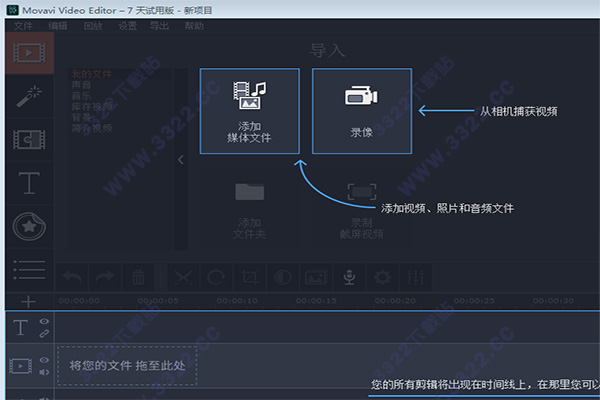This screenshot has height=400, width=600.
Task: Click the Rotate clip icon
Action: (216, 277)
